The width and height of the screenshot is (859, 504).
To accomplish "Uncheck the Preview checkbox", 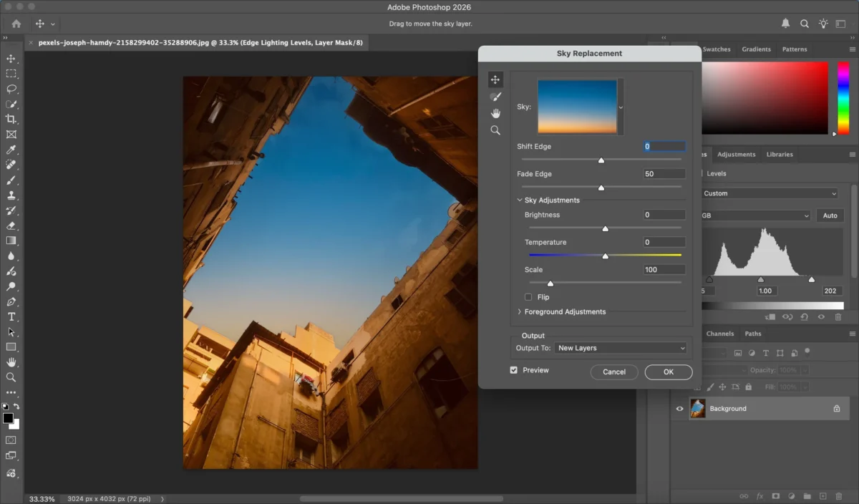I will (x=513, y=370).
